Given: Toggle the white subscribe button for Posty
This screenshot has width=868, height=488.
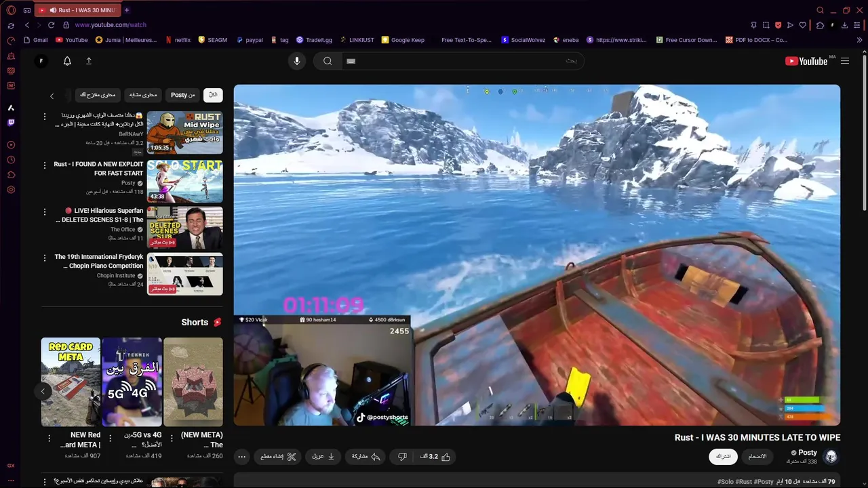Looking at the screenshot, I should coord(724,457).
